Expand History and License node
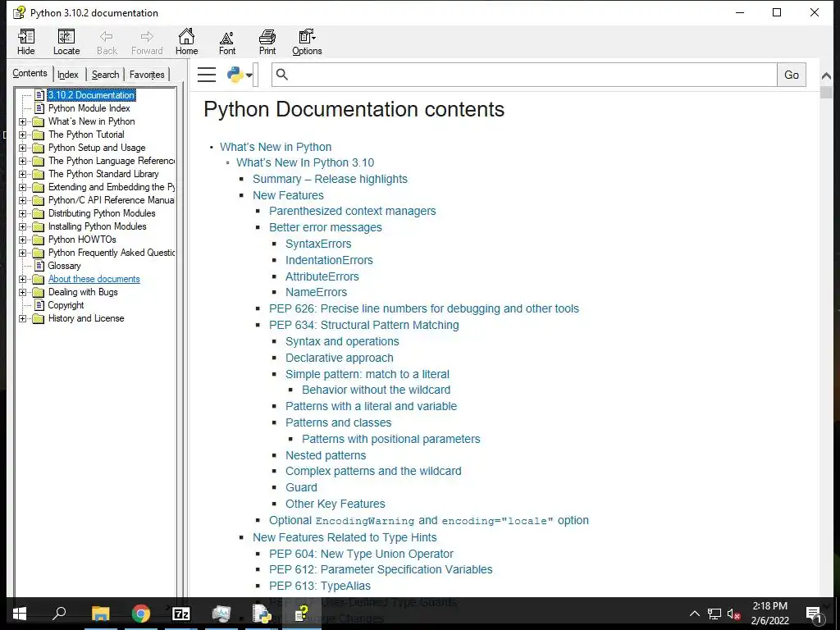This screenshot has height=630, width=840. 22,318
